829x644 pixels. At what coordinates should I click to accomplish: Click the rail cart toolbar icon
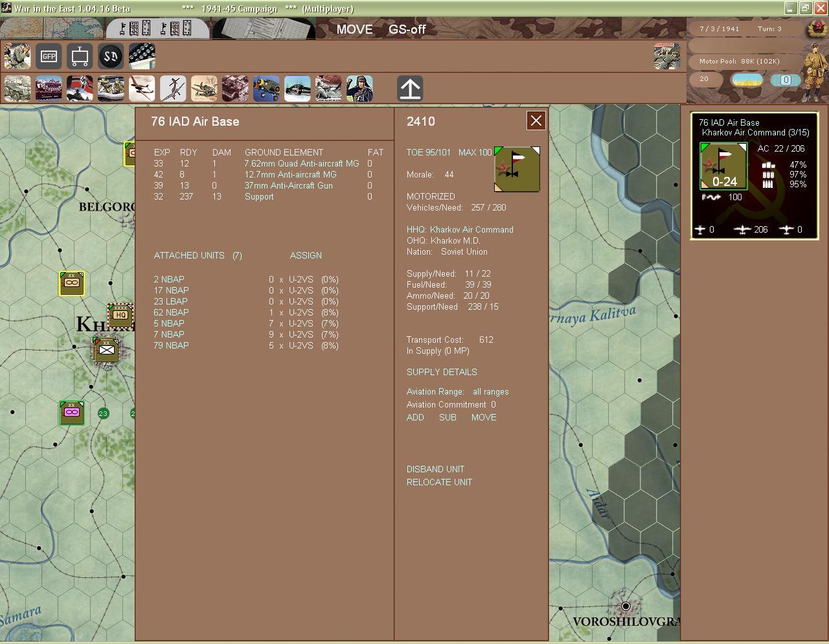pyautogui.click(x=80, y=56)
